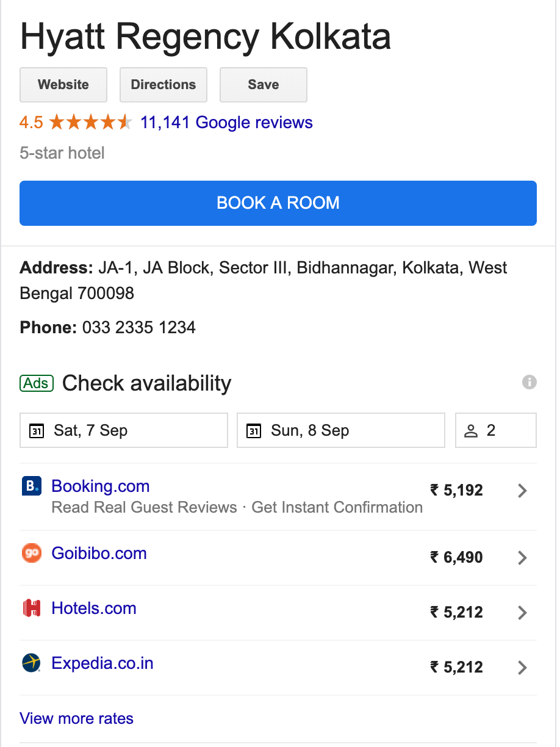Click the check-in calendar icon
The height and width of the screenshot is (747, 560).
tap(37, 431)
